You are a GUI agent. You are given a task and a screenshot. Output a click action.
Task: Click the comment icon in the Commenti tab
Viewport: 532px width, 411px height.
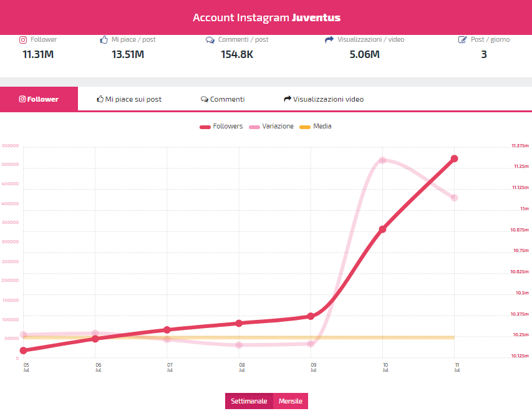pyautogui.click(x=204, y=99)
